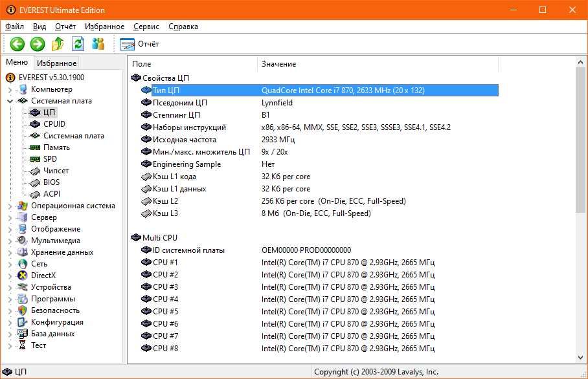
Task: Click the monitor icon beside Отображение
Action: (23, 229)
